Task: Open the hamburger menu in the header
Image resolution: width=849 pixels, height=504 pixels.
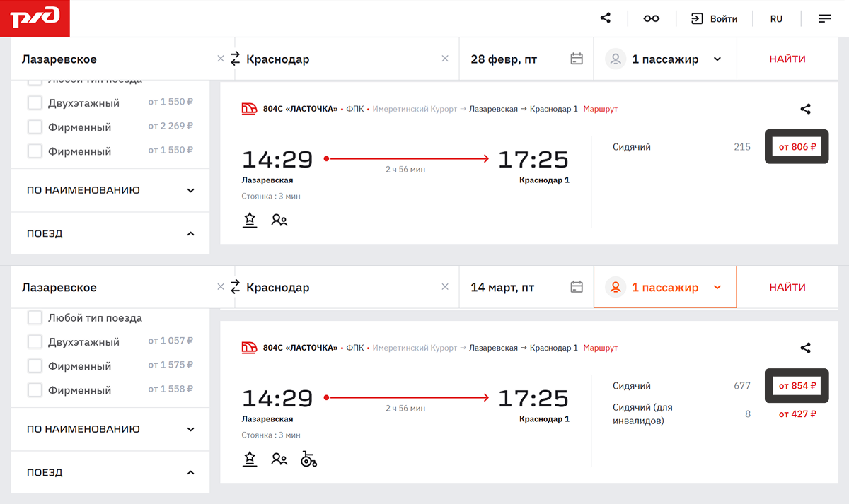Action: tap(824, 19)
